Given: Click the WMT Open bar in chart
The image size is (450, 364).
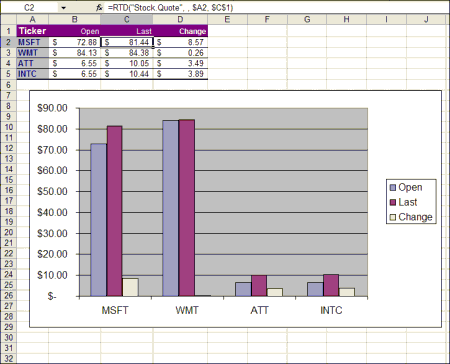Looking at the screenshot, I should tap(170, 208).
